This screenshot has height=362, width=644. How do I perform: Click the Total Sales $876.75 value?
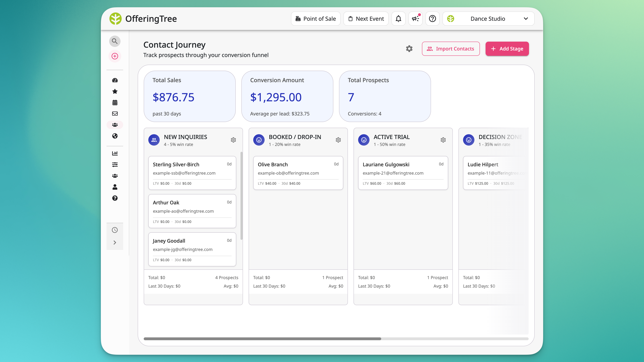click(x=173, y=97)
